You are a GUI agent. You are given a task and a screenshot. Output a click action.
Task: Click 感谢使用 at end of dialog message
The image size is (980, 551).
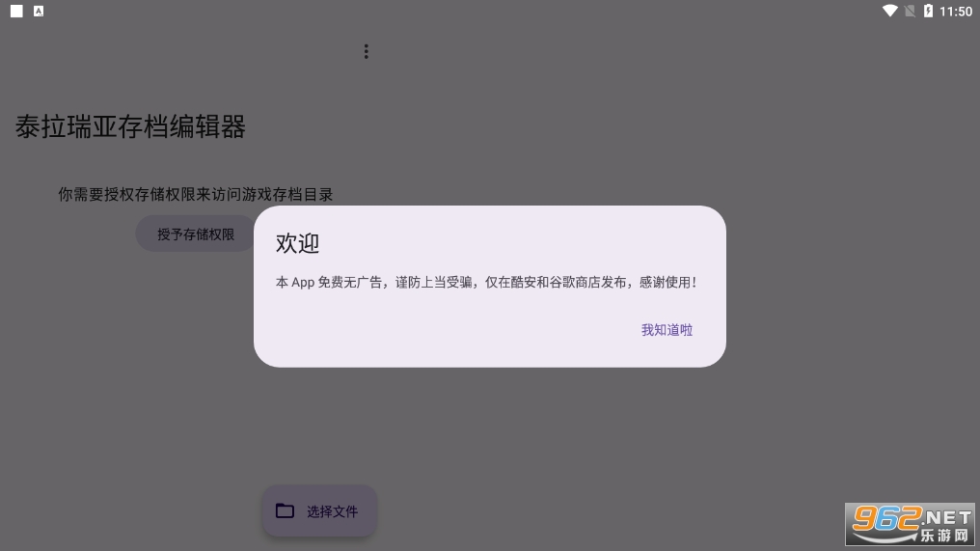(x=665, y=282)
